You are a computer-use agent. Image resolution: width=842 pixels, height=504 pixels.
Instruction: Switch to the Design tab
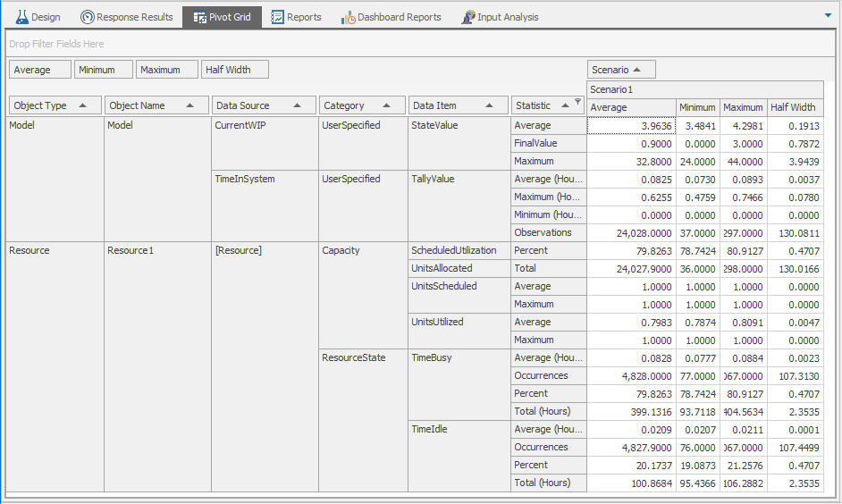tap(38, 17)
